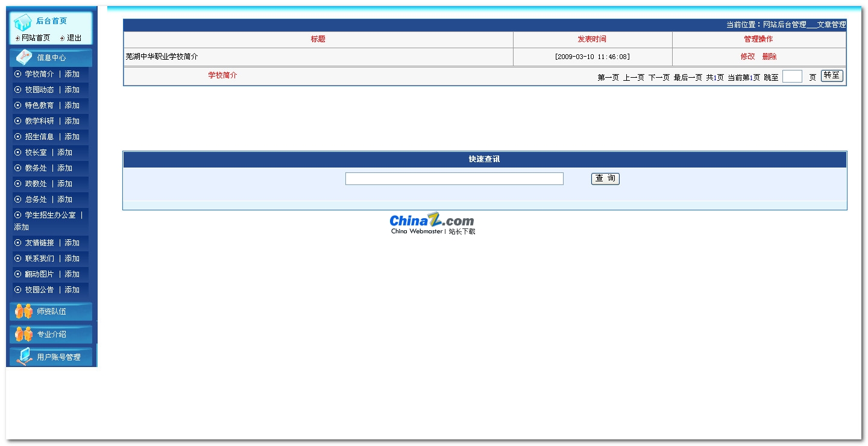The width and height of the screenshot is (868, 446).
Task: Open 招生信息 in the sidebar
Action: (x=39, y=137)
